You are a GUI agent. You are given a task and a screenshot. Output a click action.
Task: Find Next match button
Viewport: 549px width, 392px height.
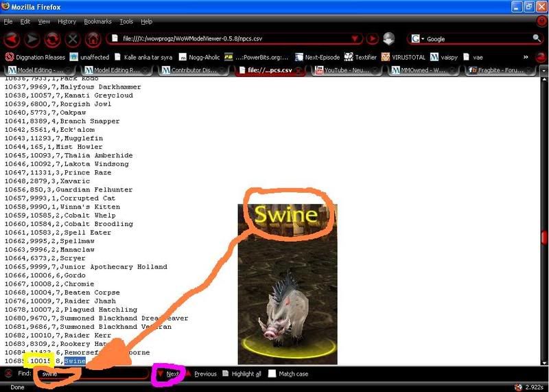(x=169, y=373)
